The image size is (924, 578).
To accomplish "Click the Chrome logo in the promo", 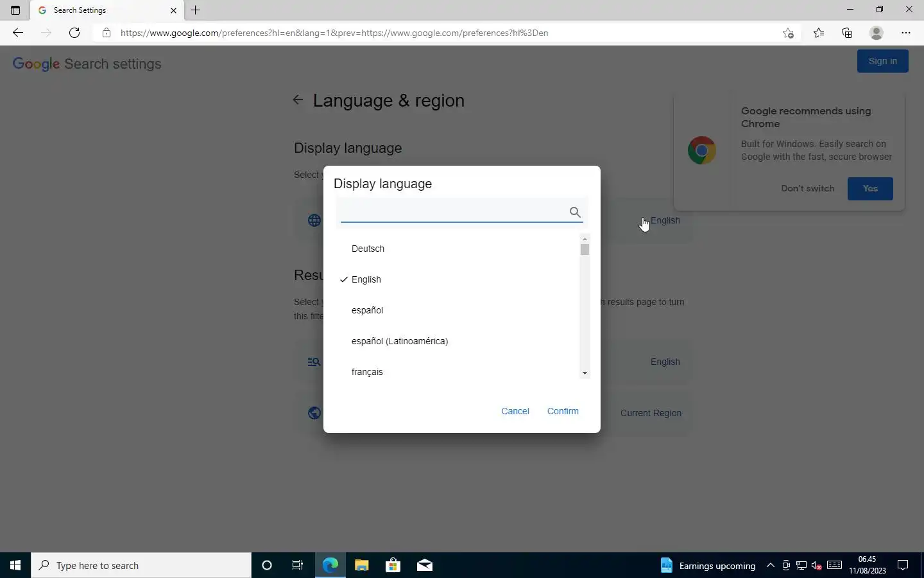I will pyautogui.click(x=702, y=150).
